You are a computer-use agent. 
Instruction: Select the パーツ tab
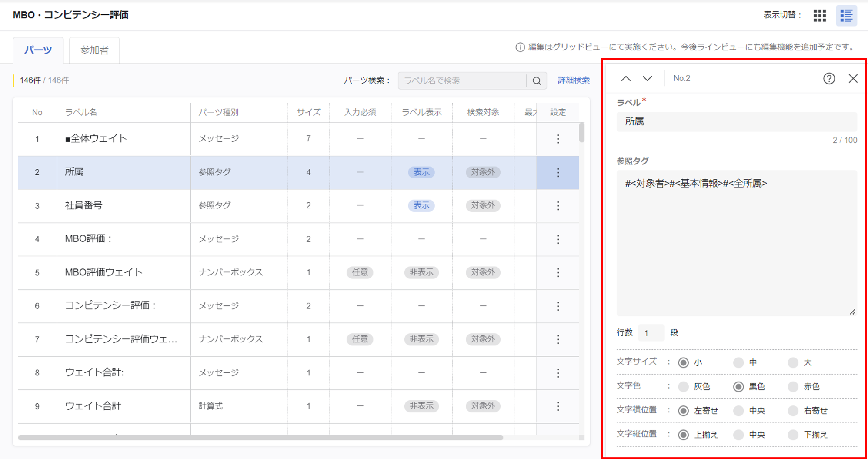tap(38, 50)
